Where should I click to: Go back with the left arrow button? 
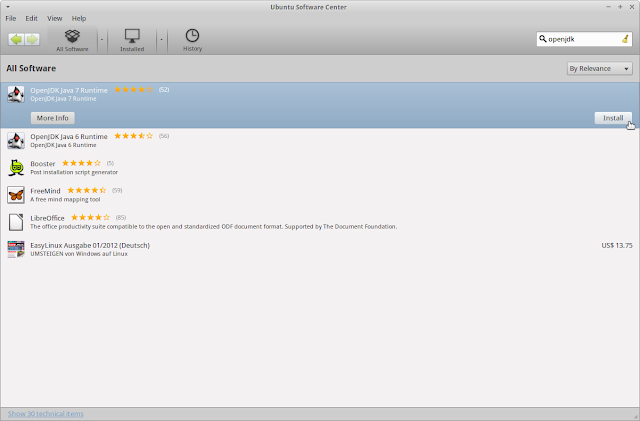[x=16, y=39]
